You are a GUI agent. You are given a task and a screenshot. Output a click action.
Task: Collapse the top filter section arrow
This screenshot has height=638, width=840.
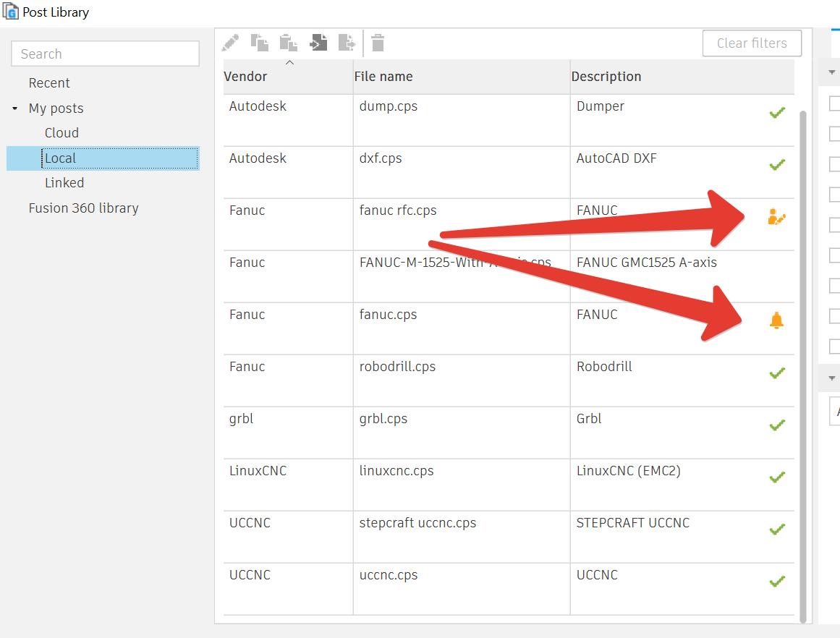832,72
